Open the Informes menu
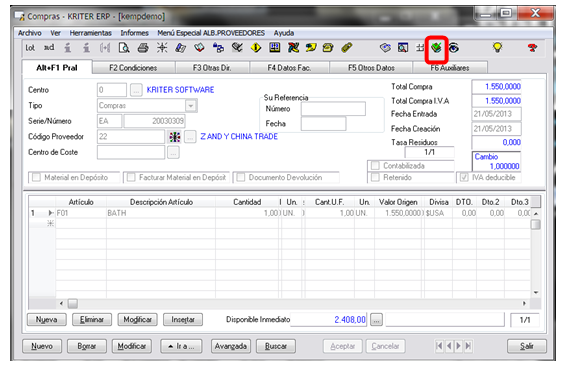Viewport: 561px width, 368px height. click(x=135, y=33)
